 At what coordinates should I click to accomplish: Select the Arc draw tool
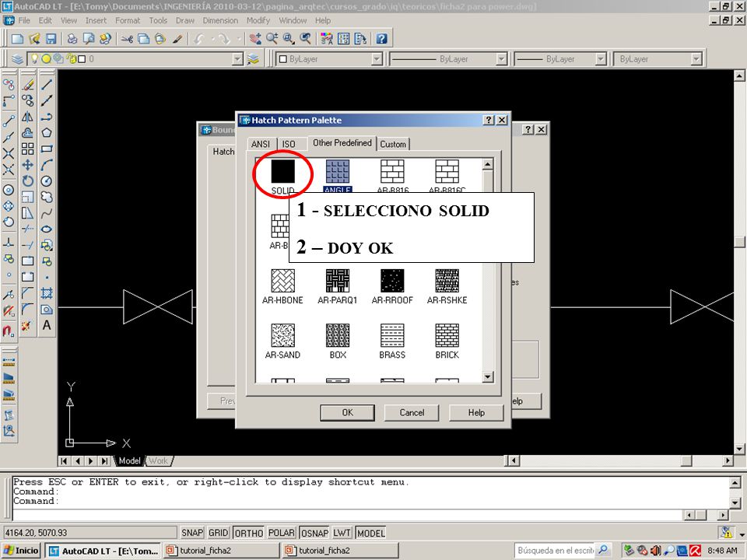coord(47,165)
